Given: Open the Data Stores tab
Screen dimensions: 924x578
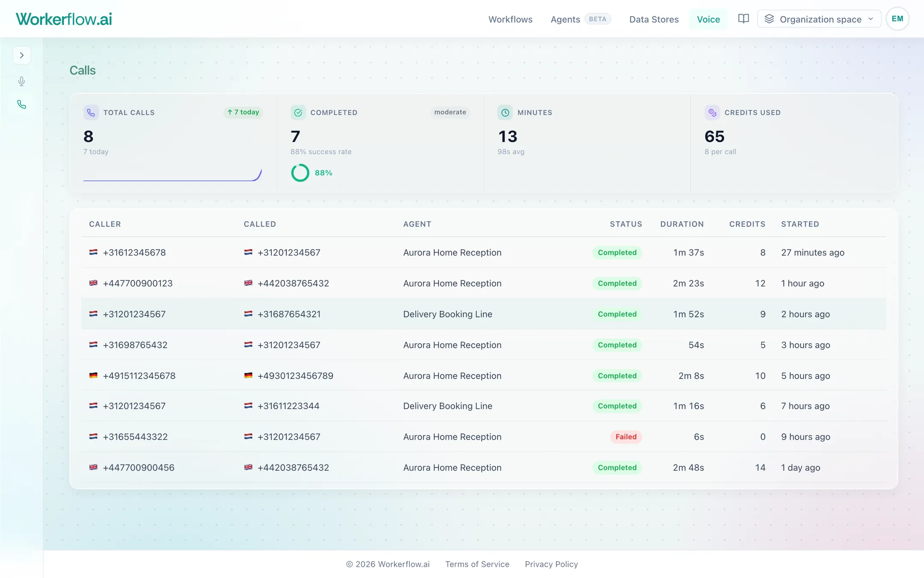Looking at the screenshot, I should (654, 19).
